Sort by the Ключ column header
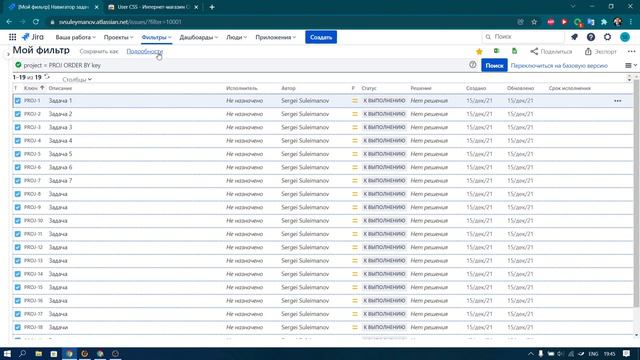 [x=34, y=88]
